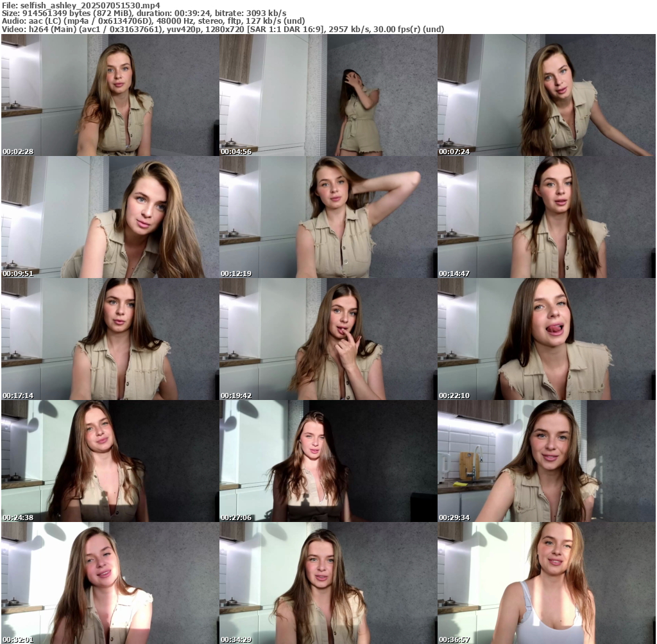Screen dimensions: 657x644
Task: View the frame stamped 00:32:01
Action: click(x=110, y=583)
